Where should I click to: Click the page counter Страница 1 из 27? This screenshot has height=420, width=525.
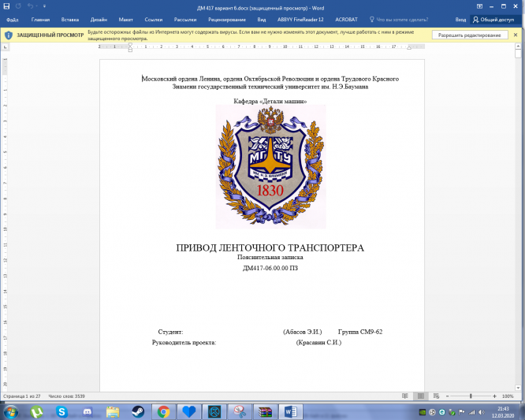point(22,396)
